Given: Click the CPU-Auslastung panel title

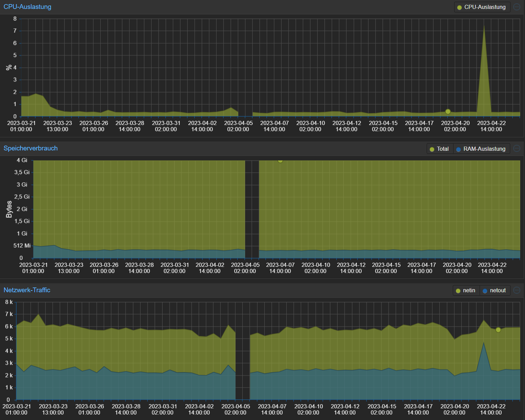Looking at the screenshot, I should click(28, 7).
